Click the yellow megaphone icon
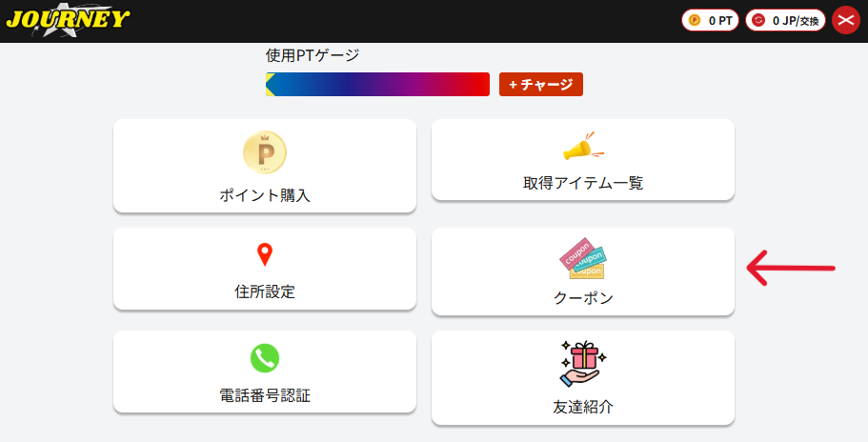Screen dimensions: 868x442 click(583, 148)
